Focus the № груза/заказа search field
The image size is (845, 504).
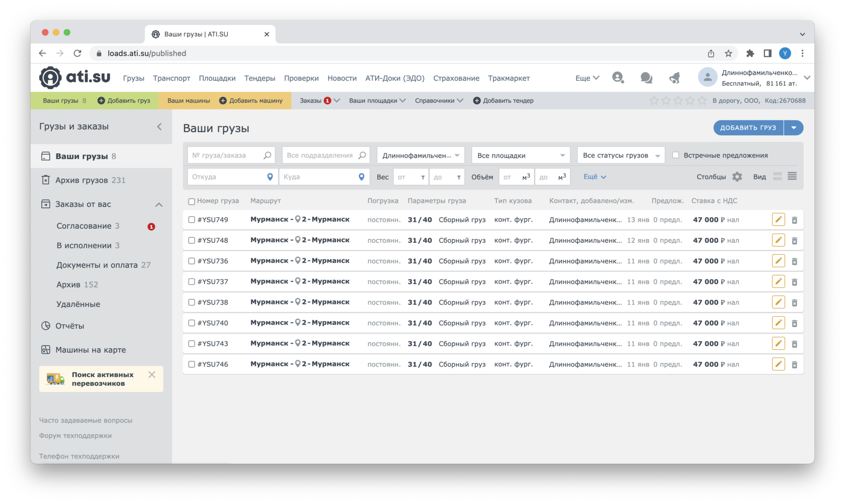(x=231, y=155)
